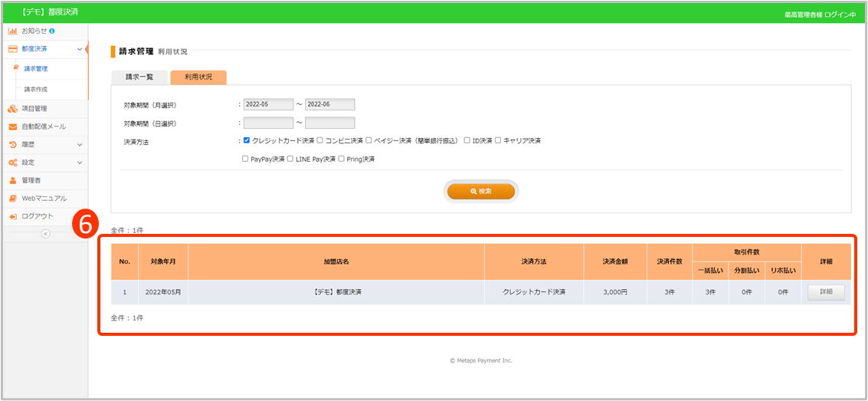
Task: Tick the PayPay決済 checkbox
Action: pos(245,159)
